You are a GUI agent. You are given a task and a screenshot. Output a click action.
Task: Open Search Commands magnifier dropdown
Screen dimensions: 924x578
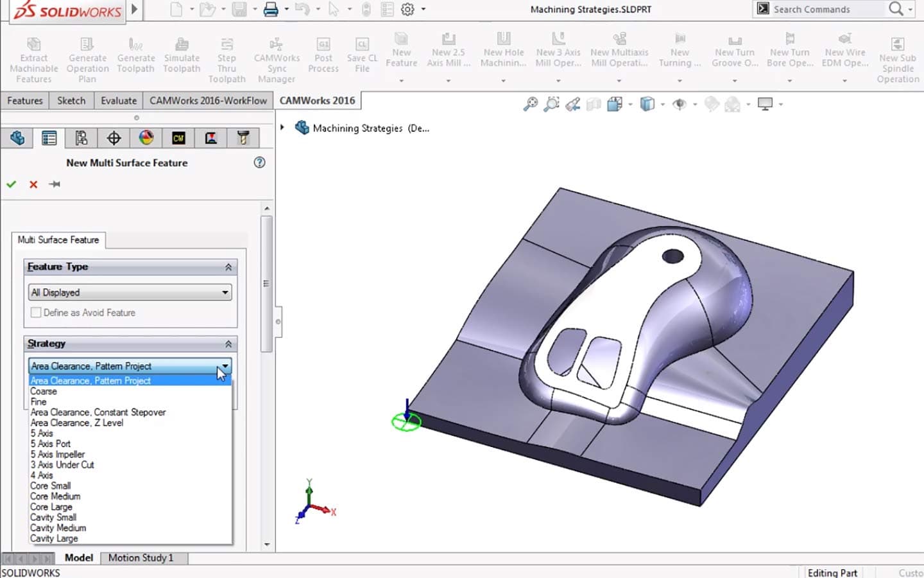pos(911,9)
